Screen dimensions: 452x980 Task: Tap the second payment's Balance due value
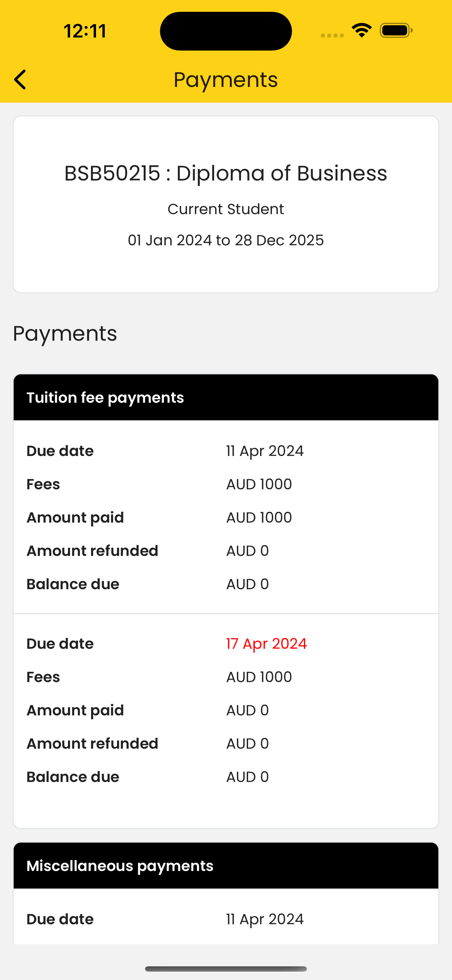248,777
